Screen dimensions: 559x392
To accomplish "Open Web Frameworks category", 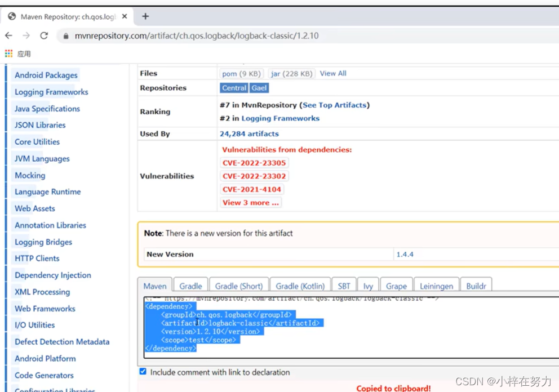I will point(45,309).
